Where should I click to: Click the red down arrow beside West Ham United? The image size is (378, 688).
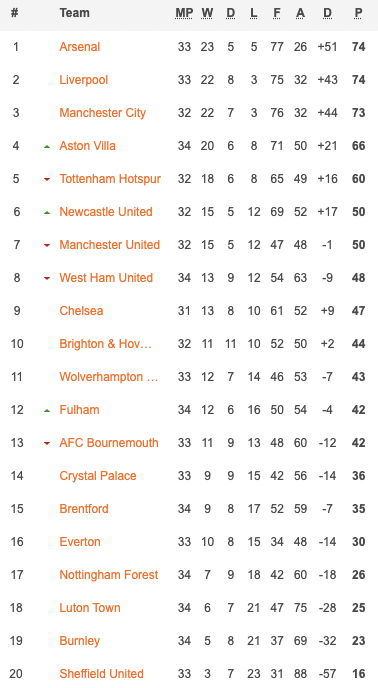tap(47, 278)
